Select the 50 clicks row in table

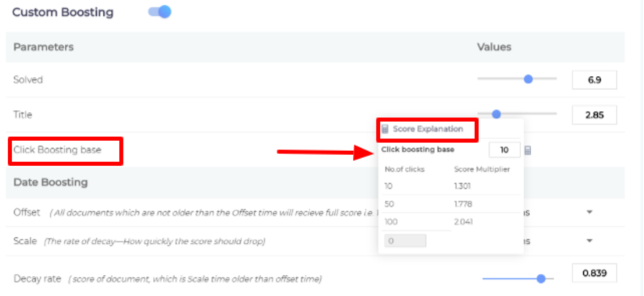[389, 204]
